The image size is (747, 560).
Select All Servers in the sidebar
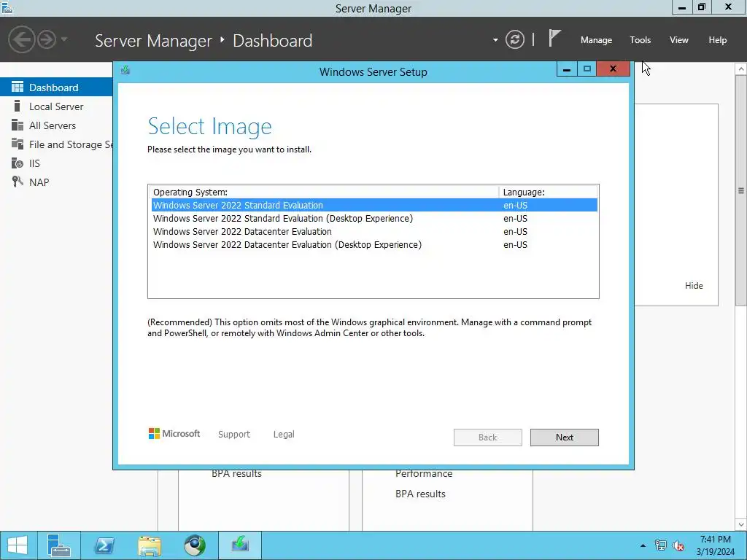(x=56, y=125)
